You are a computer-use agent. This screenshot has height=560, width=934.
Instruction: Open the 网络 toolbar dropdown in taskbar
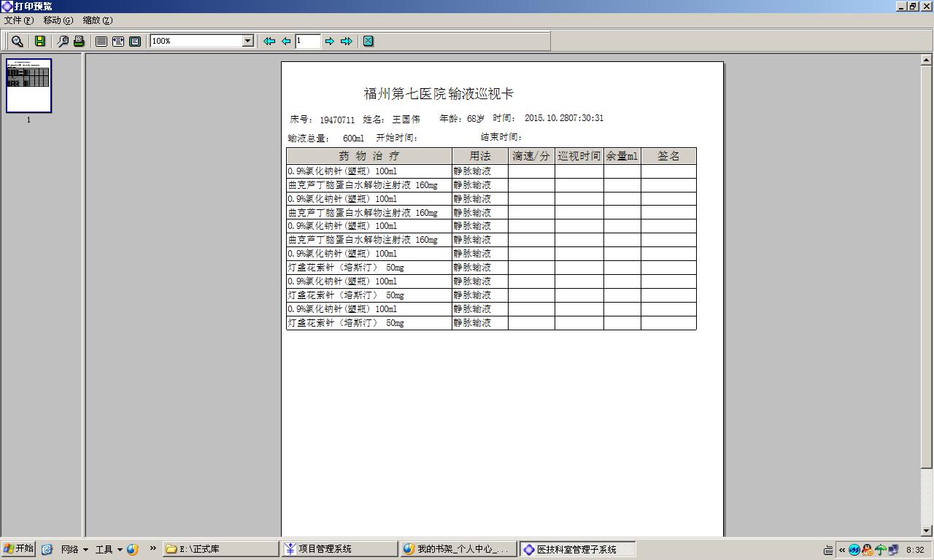[x=74, y=549]
